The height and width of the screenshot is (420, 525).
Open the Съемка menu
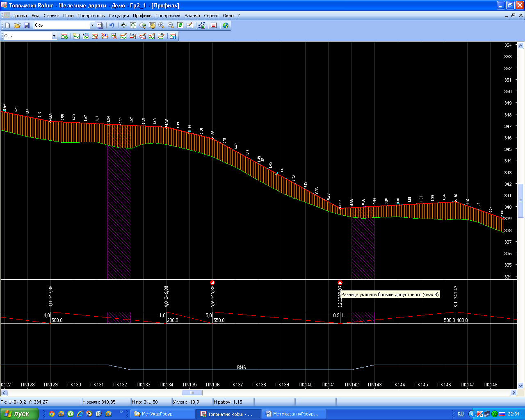coord(51,16)
